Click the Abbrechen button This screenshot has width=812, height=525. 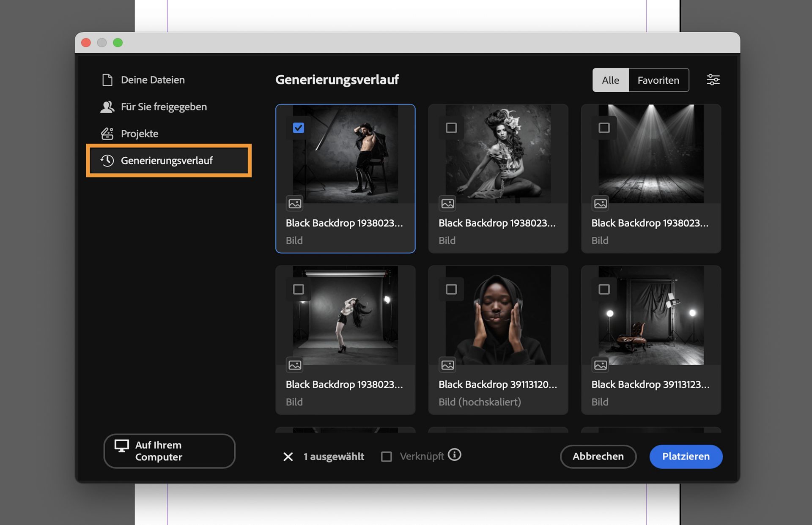click(x=598, y=457)
